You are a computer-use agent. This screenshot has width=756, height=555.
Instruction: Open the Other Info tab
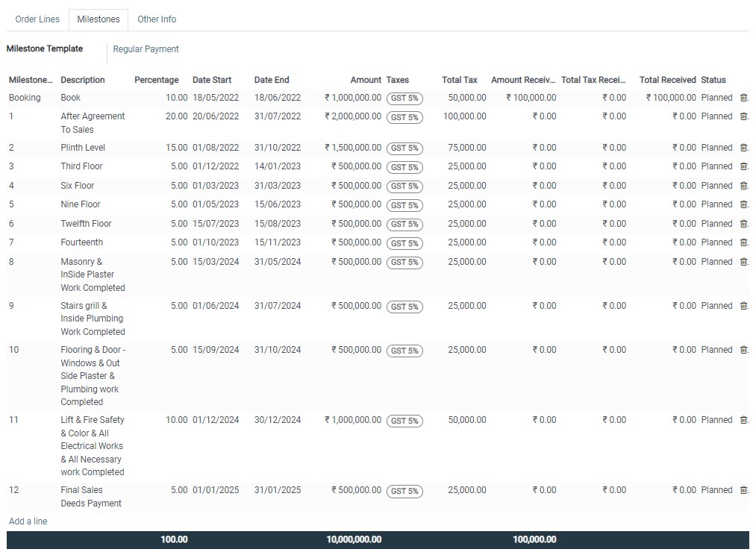(157, 19)
